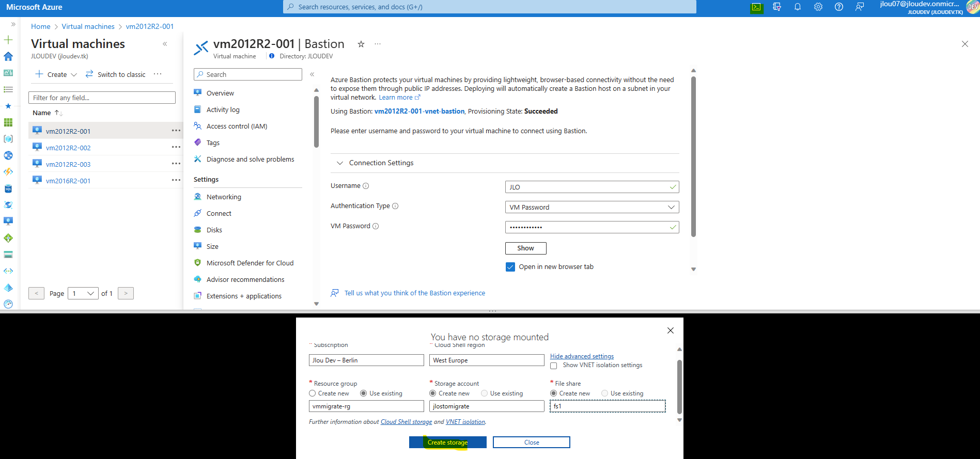Open the portal settings gear
The image size is (980, 459).
tap(818, 7)
